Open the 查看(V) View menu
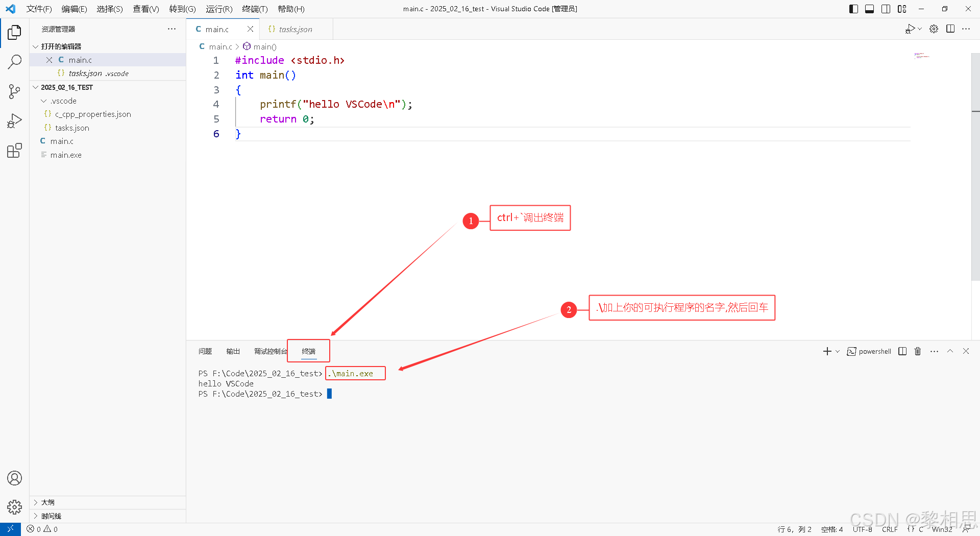The height and width of the screenshot is (536, 980). pyautogui.click(x=146, y=9)
